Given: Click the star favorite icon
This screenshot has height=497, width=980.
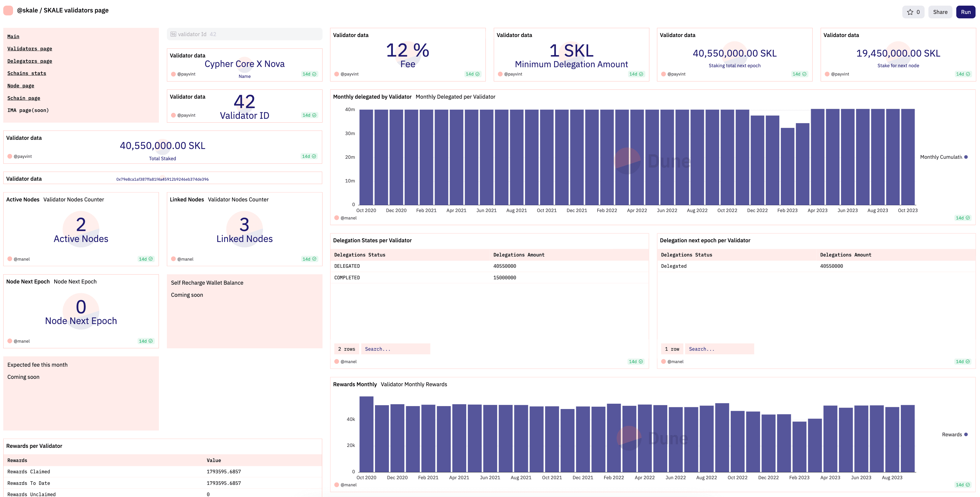Looking at the screenshot, I should pyautogui.click(x=910, y=12).
